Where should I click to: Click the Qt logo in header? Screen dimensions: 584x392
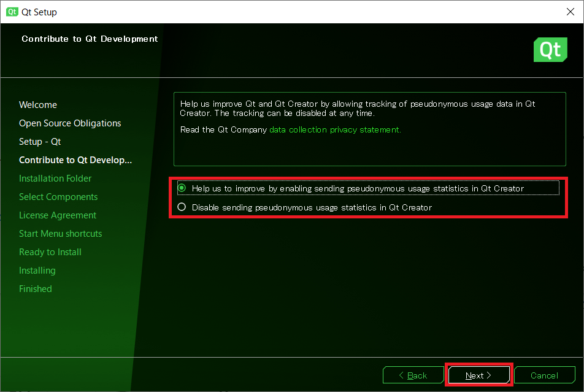(x=550, y=50)
